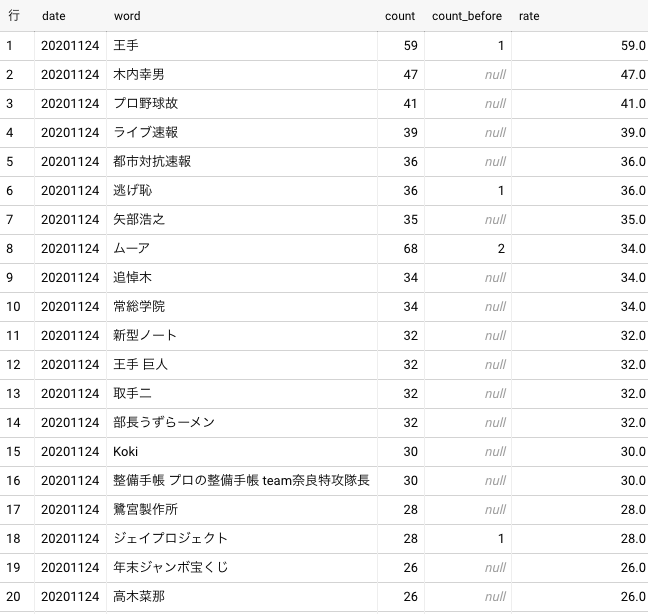
Task: Click the 'date' column header
Action: (54, 16)
